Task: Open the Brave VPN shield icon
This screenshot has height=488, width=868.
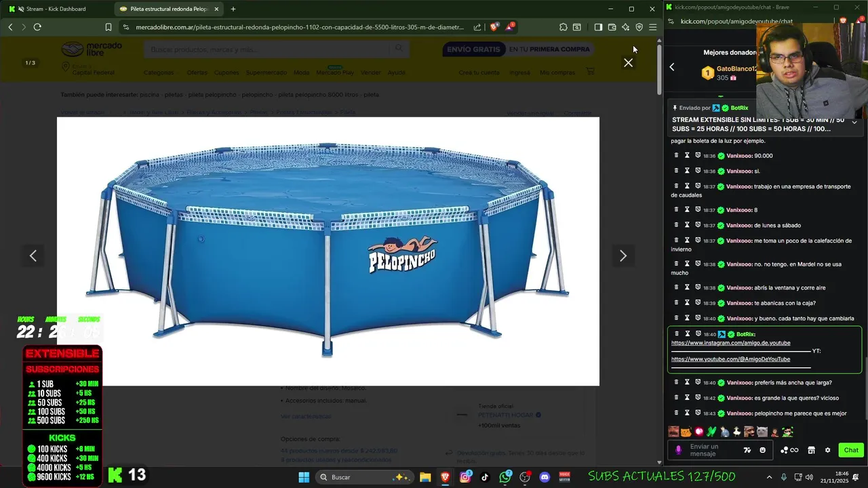Action: (639, 27)
